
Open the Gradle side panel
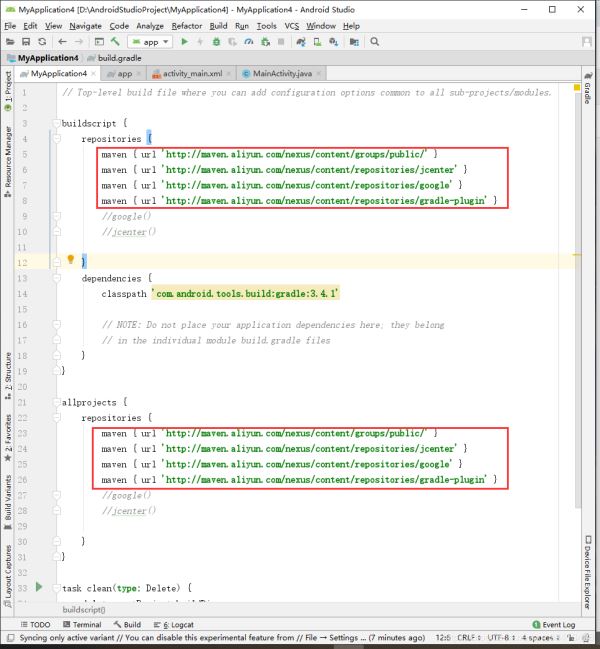588,88
